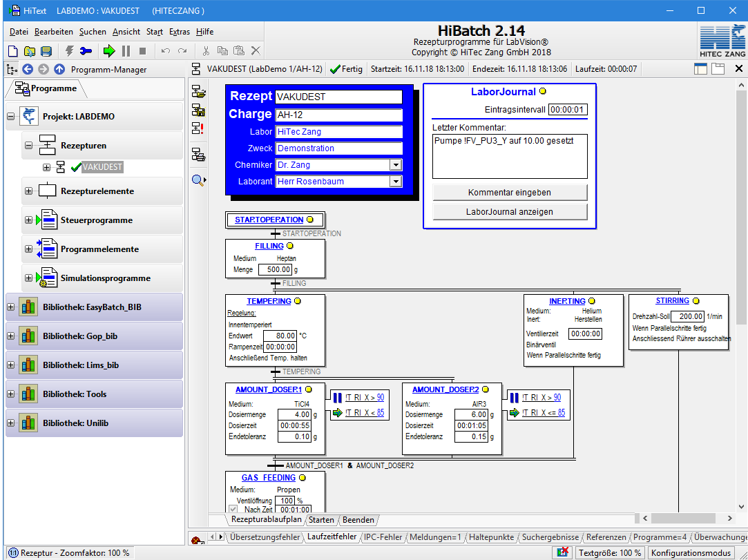
Task: Click horizontal scrollbar right arrow
Action: [730, 518]
